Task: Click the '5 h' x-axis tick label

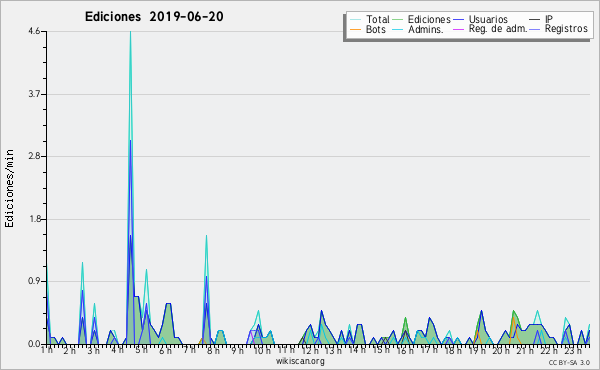Action: click(x=142, y=350)
